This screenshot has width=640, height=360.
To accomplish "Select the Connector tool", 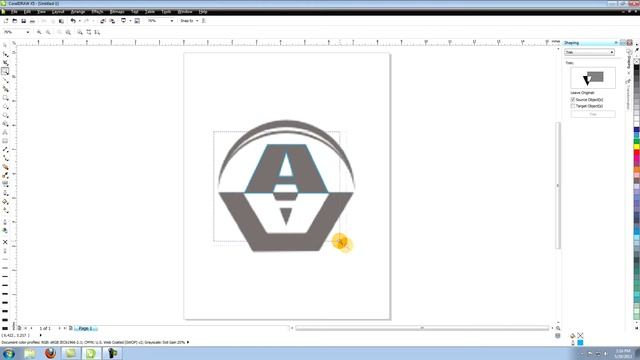I will 5,158.
